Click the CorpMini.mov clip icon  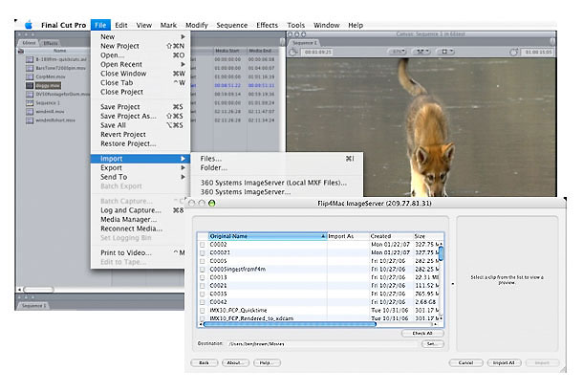30,76
